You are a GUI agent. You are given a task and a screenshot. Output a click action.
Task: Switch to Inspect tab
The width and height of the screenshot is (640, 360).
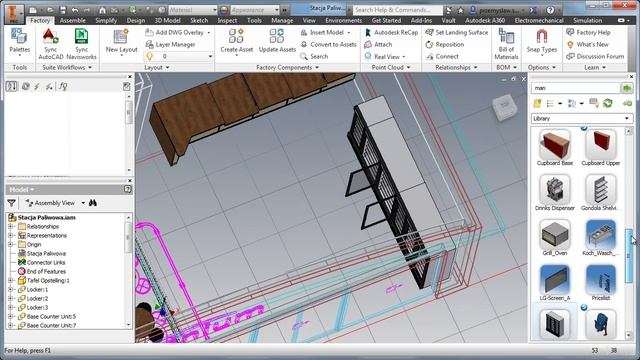[227, 20]
